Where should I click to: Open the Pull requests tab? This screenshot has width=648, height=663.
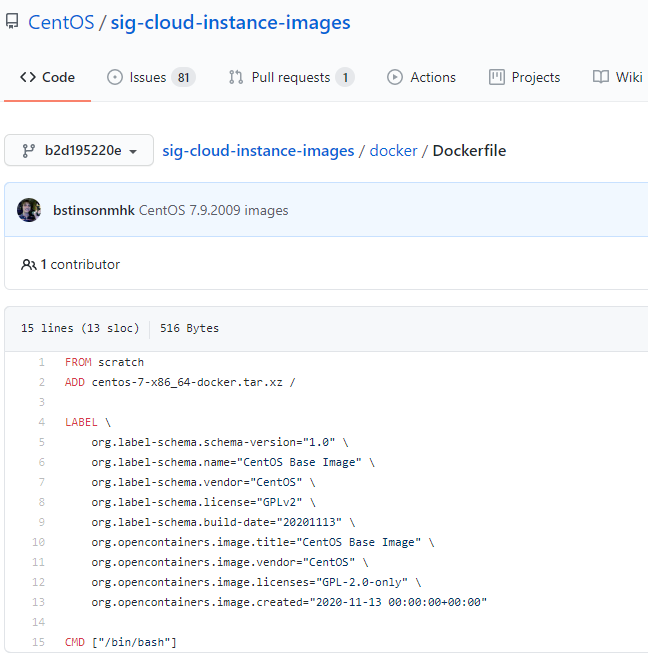coord(291,77)
